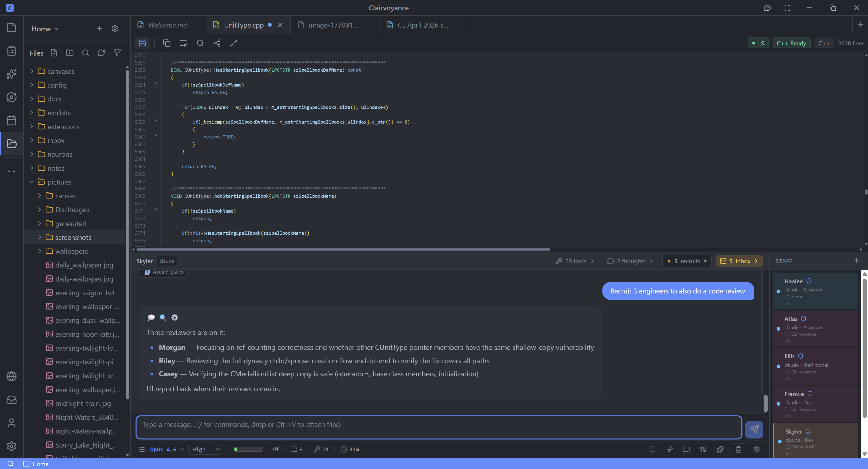Screen dimensions: 868x469
Task: Click the expand editor fullscreen icon
Action: click(234, 43)
